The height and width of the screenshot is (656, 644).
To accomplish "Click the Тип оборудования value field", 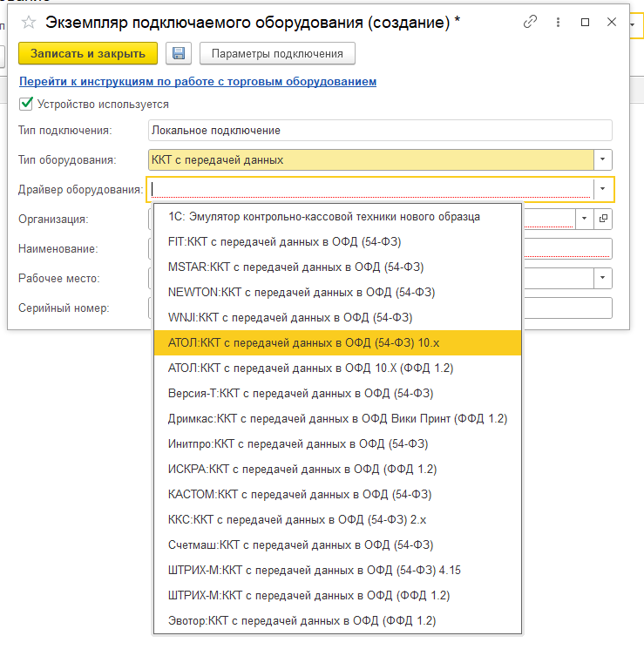I will [370, 159].
